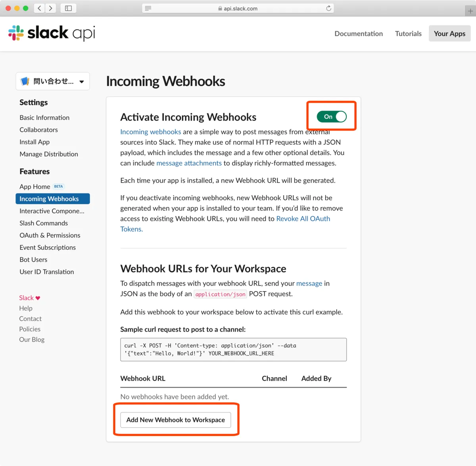Open Tutorials in the top navigation
Image resolution: width=476 pixels, height=466 pixels.
pyautogui.click(x=408, y=34)
